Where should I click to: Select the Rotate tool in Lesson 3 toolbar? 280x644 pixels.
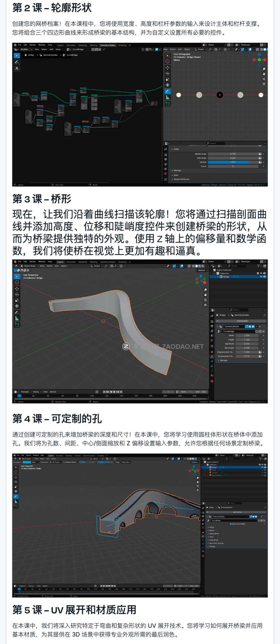pyautogui.click(x=17, y=294)
